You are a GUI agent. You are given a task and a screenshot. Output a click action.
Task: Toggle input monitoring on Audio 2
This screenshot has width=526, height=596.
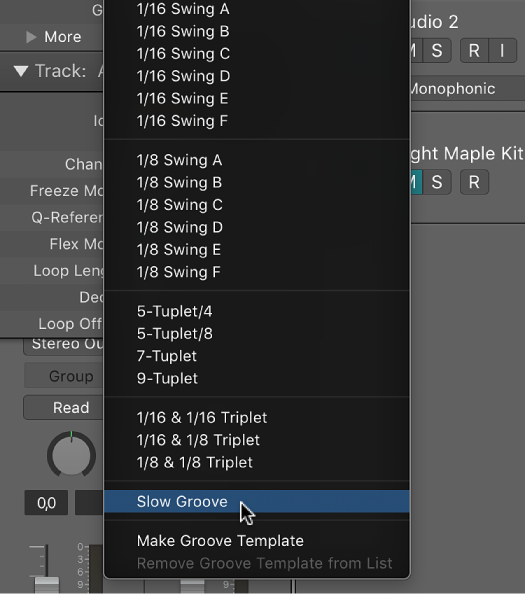(x=502, y=50)
